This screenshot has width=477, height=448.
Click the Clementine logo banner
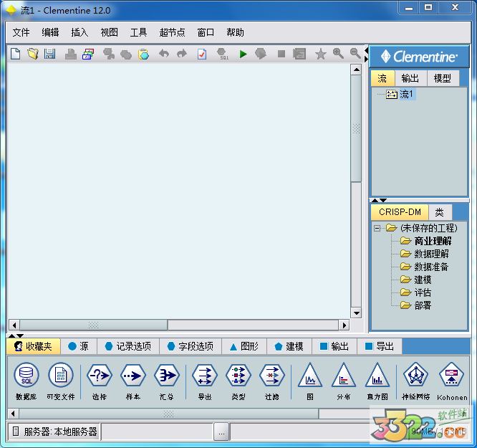[419, 57]
